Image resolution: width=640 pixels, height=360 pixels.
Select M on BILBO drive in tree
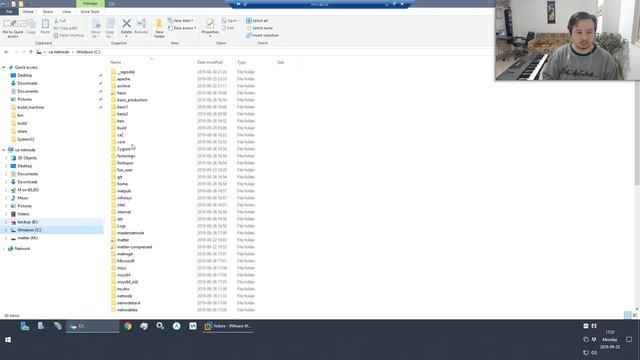(28, 190)
